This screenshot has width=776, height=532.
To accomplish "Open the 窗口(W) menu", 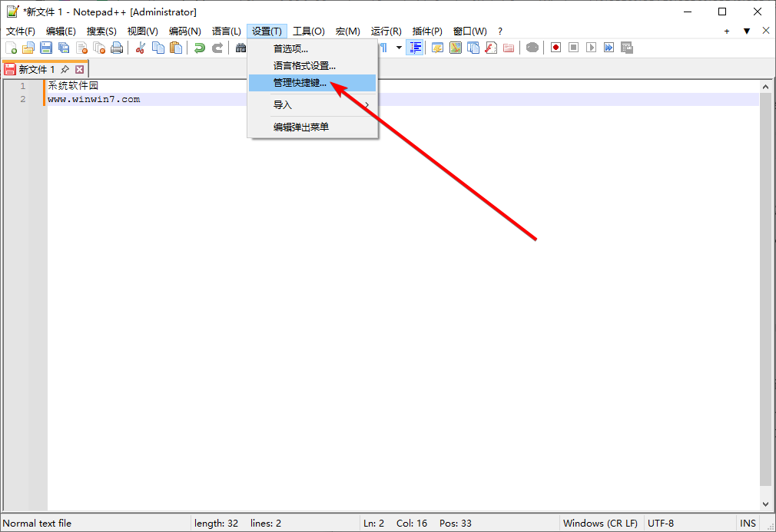I will [469, 31].
